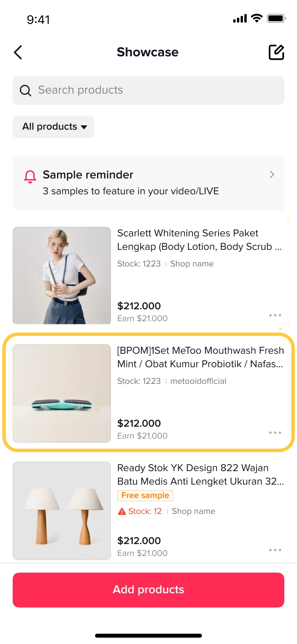Tap the lamps product thumbnail image
The image size is (297, 644).
pos(62,510)
